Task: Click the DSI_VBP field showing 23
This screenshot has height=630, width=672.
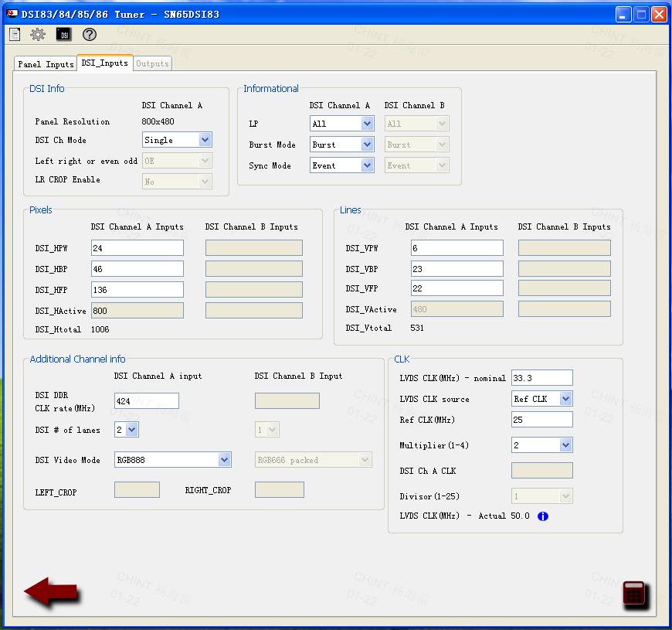Action: pos(456,269)
